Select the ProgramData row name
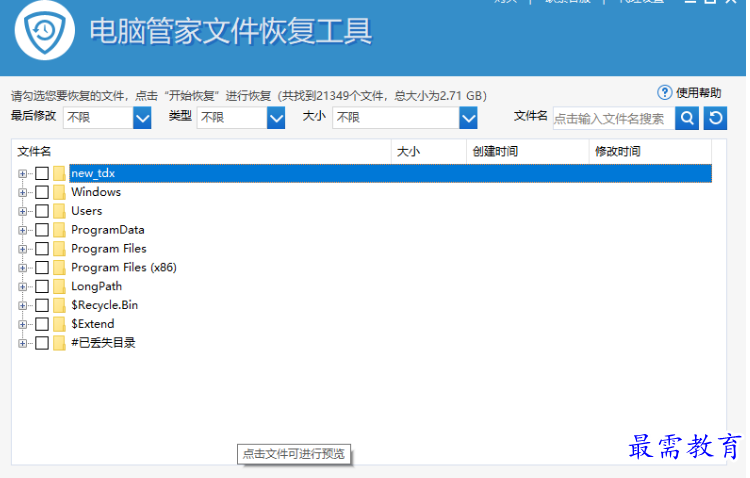This screenshot has height=478, width=750. (108, 230)
